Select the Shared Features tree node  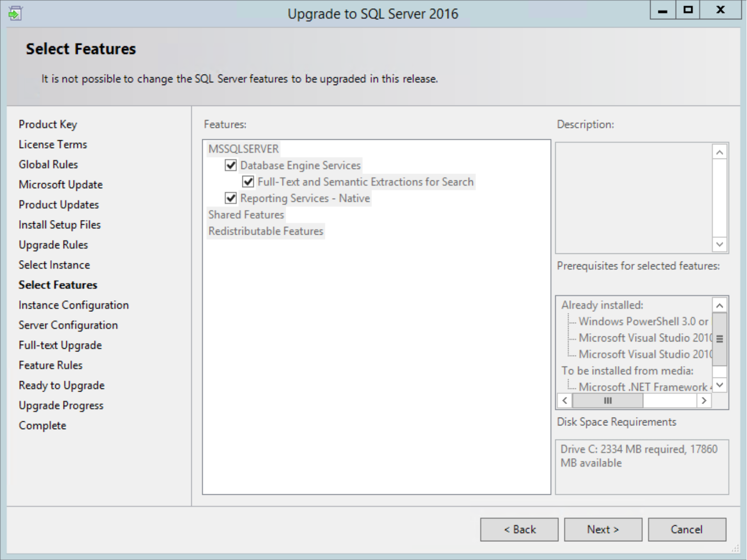(246, 215)
